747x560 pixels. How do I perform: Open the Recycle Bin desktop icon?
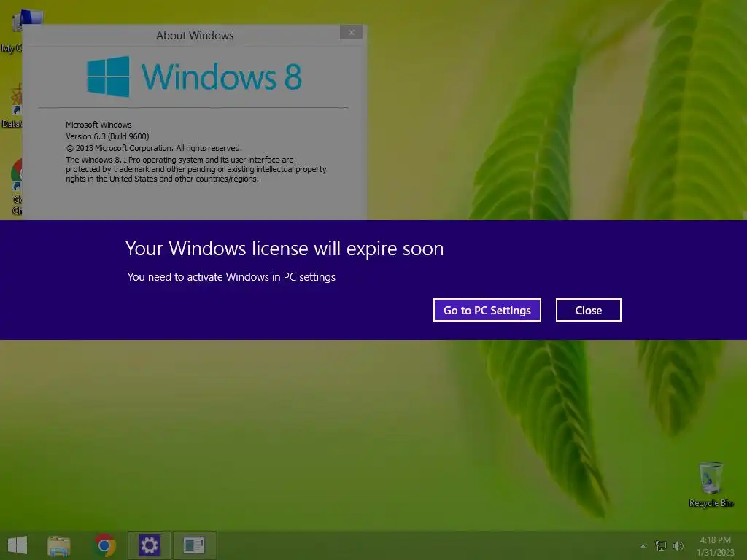coord(711,484)
